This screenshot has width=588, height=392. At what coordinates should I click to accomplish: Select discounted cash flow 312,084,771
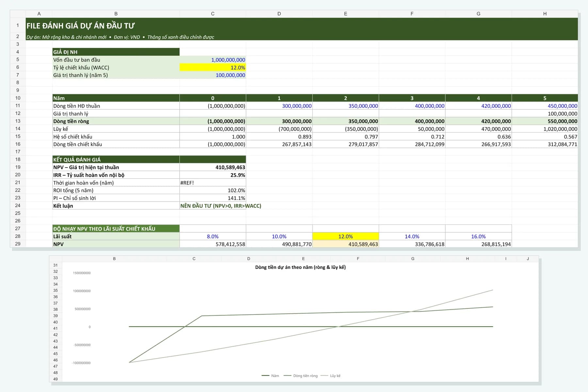point(545,144)
